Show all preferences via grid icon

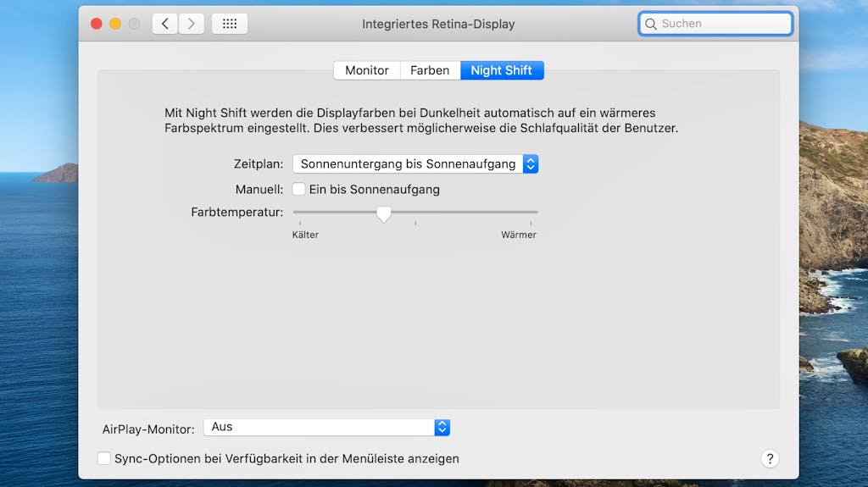230,24
